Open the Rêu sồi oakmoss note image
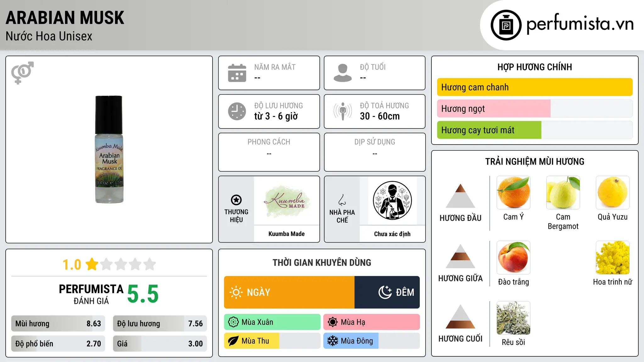This screenshot has width=644, height=362. 514,318
